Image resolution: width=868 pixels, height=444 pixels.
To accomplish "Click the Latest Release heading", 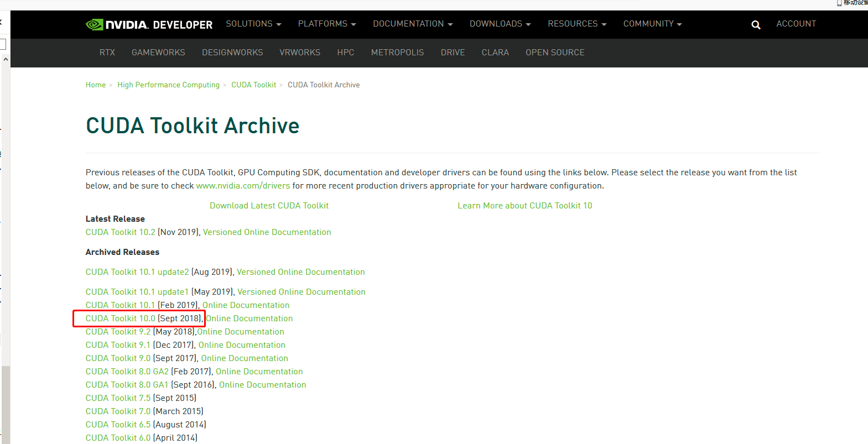I will 115,219.
